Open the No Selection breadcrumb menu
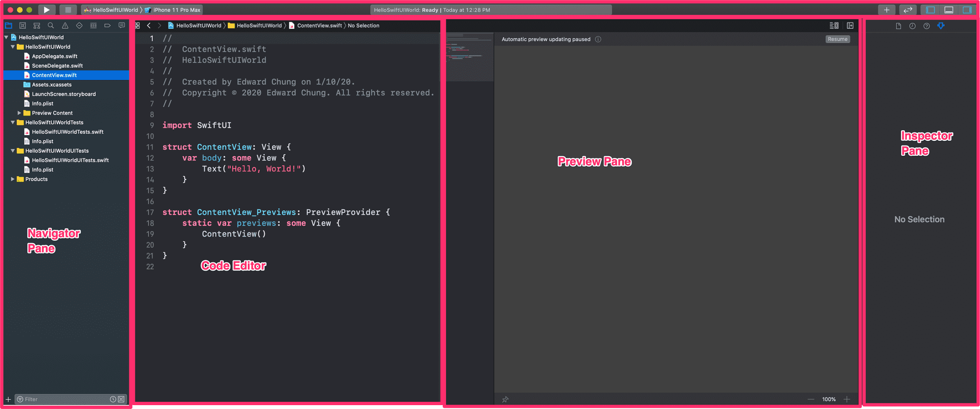The height and width of the screenshot is (409, 980). coord(364,25)
